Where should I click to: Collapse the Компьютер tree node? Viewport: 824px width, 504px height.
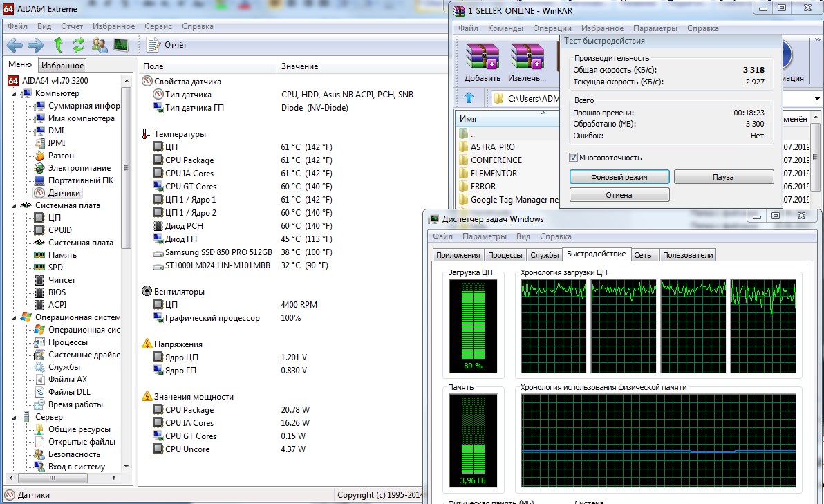pyautogui.click(x=15, y=94)
